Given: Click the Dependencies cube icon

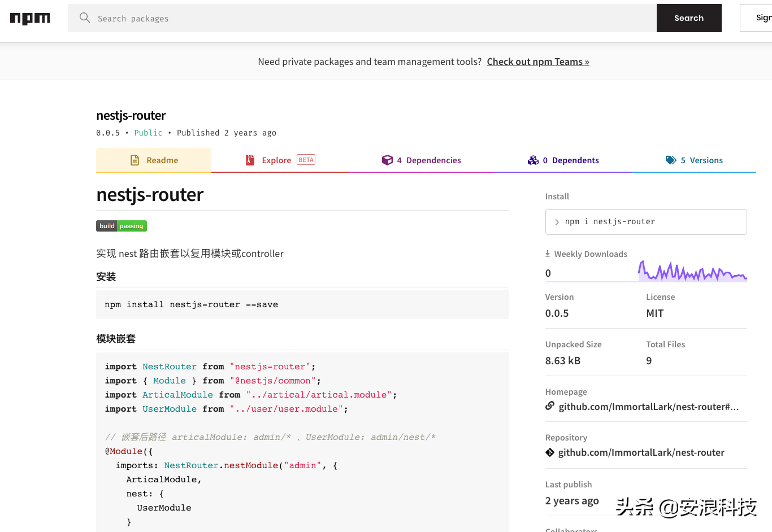Looking at the screenshot, I should click(x=387, y=160).
